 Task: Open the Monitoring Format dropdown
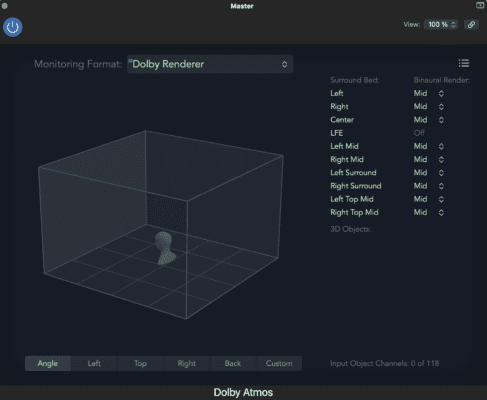coord(210,64)
